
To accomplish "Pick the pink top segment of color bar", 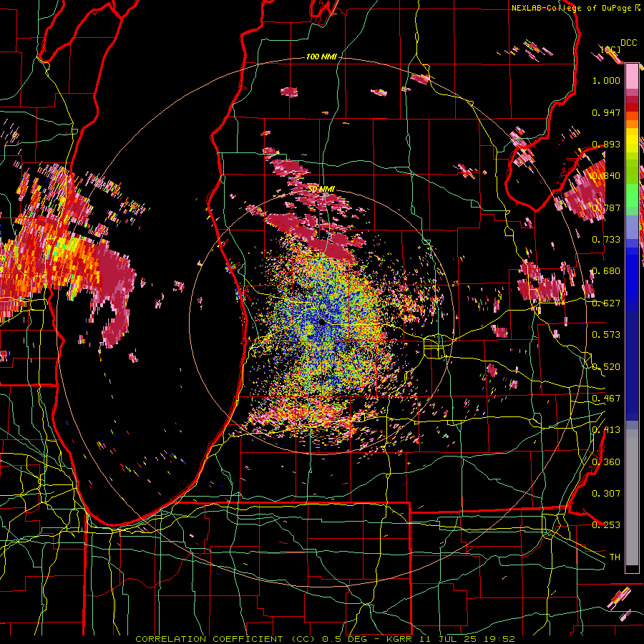I will (632, 76).
